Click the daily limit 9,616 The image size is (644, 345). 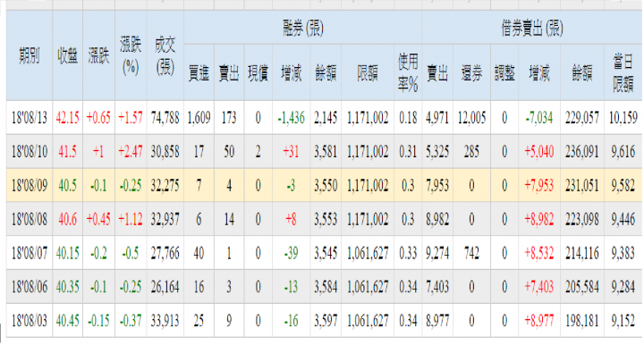point(623,152)
